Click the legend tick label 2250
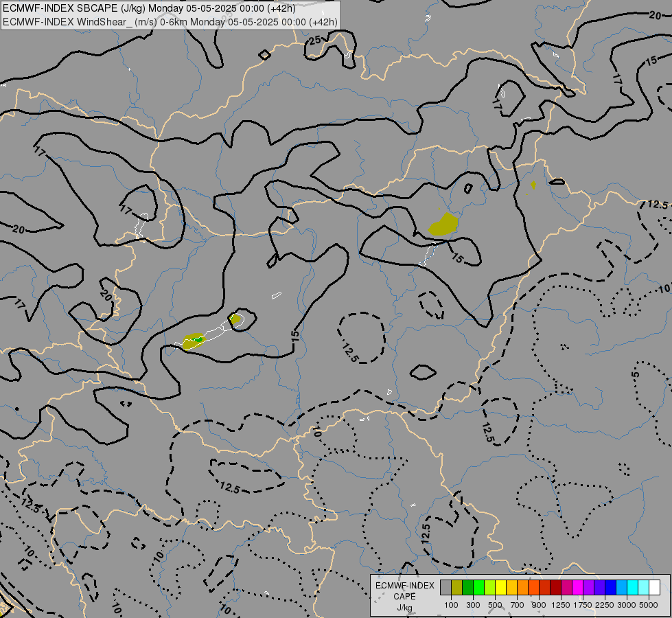 pos(605,605)
